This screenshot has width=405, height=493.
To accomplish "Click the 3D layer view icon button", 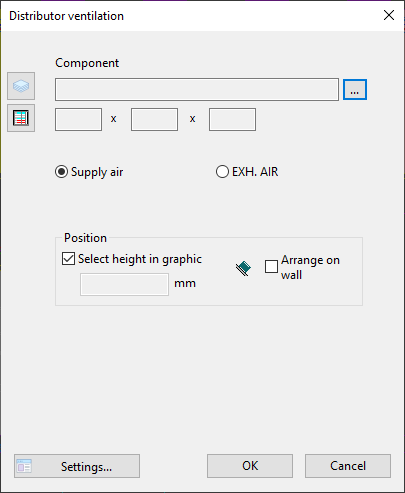I will [x=21, y=86].
